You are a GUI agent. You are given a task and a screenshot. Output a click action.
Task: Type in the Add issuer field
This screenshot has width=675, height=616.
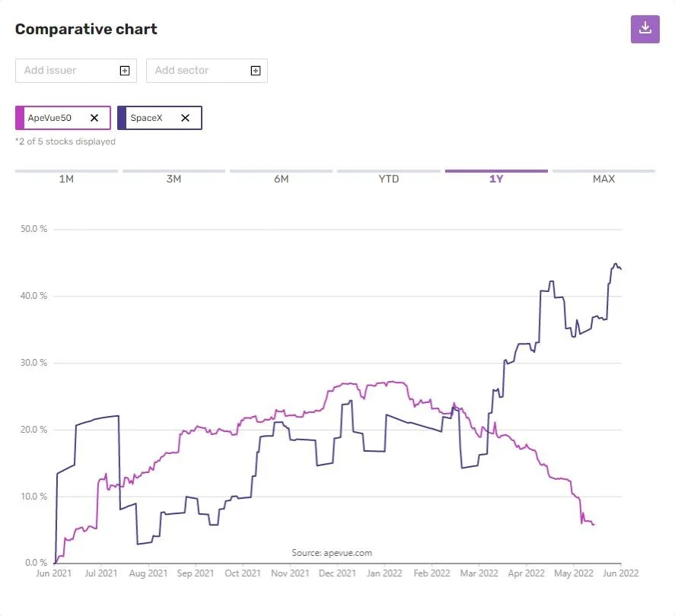[68, 71]
